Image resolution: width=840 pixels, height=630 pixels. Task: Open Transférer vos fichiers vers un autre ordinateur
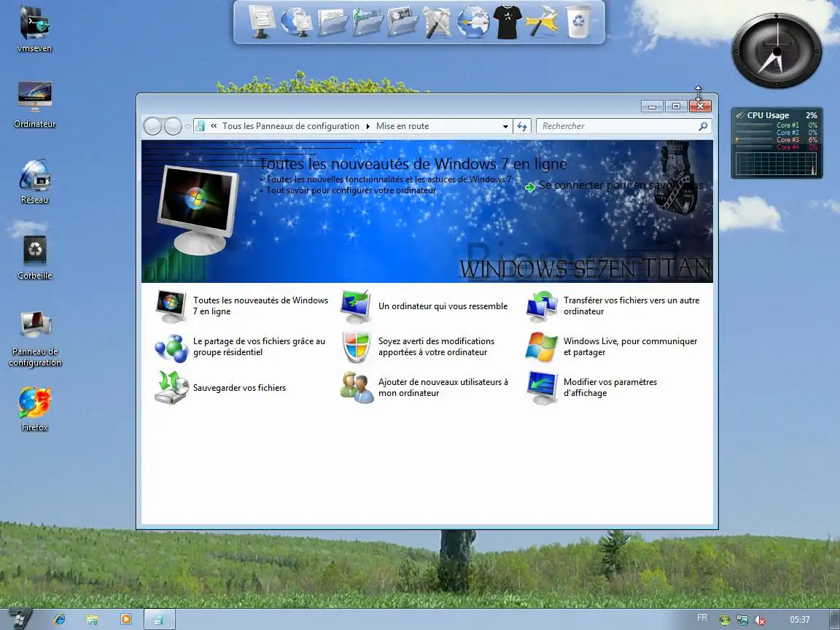click(612, 306)
